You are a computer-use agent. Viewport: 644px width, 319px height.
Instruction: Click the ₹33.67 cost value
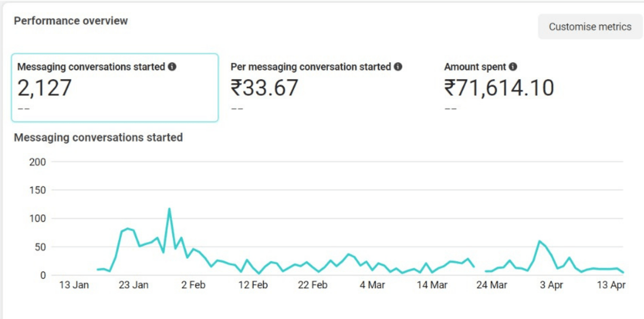[264, 88]
